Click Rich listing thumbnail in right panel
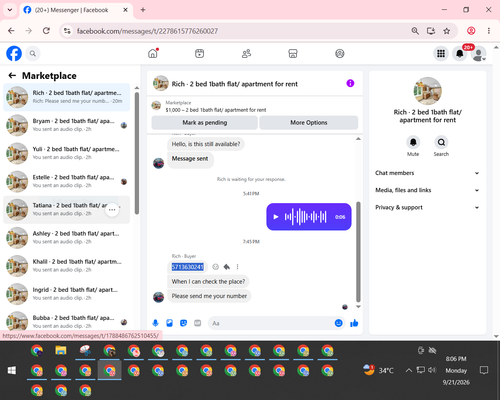 (427, 91)
